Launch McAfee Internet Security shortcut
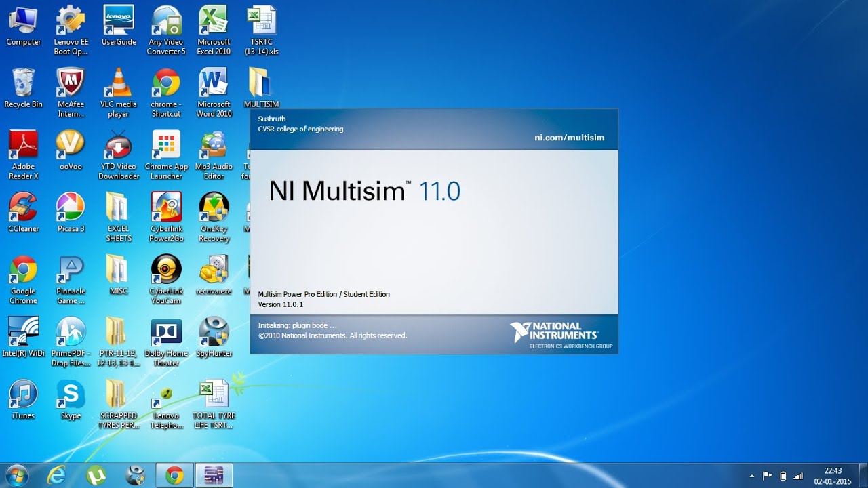 click(71, 93)
